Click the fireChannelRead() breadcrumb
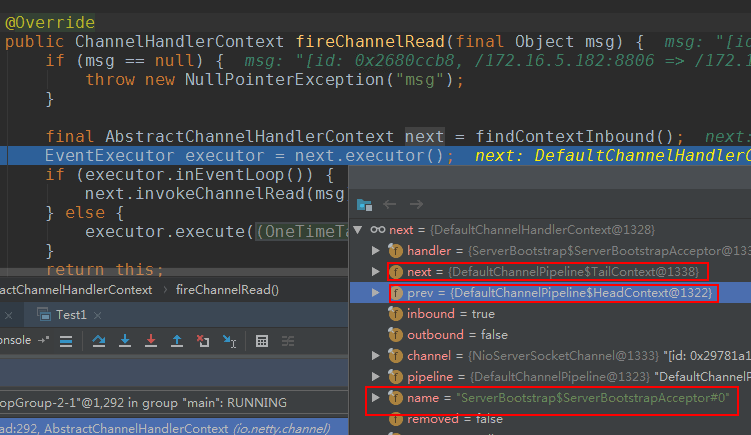The image size is (751, 435). click(227, 290)
